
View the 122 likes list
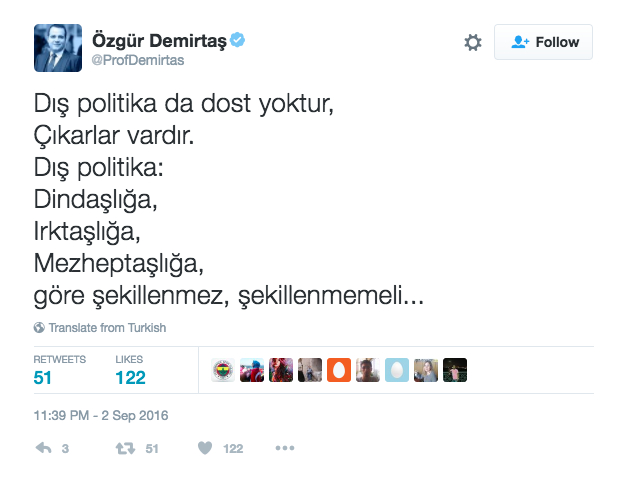point(130,370)
